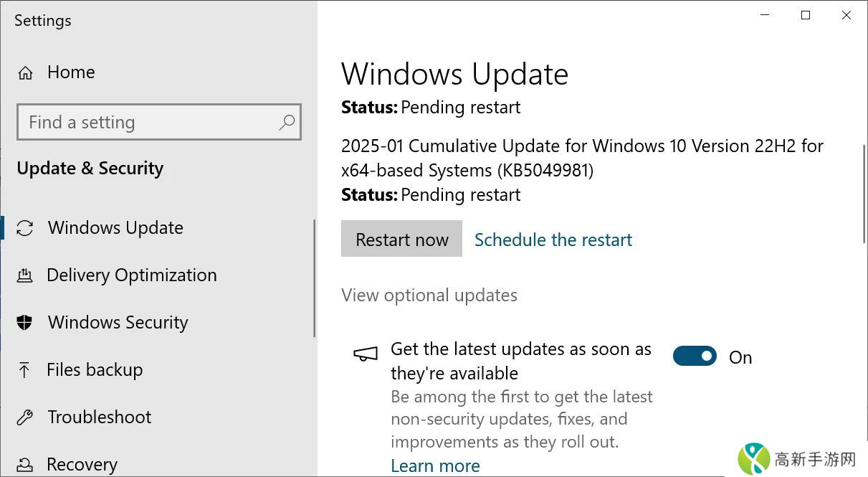
Task: Turn off the latest updates toggle
Action: pos(694,356)
